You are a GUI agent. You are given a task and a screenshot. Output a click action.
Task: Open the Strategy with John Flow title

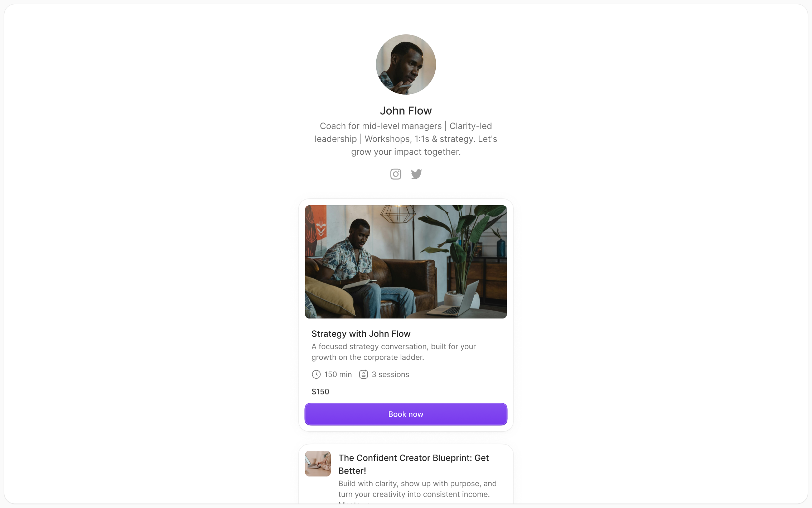tap(361, 334)
